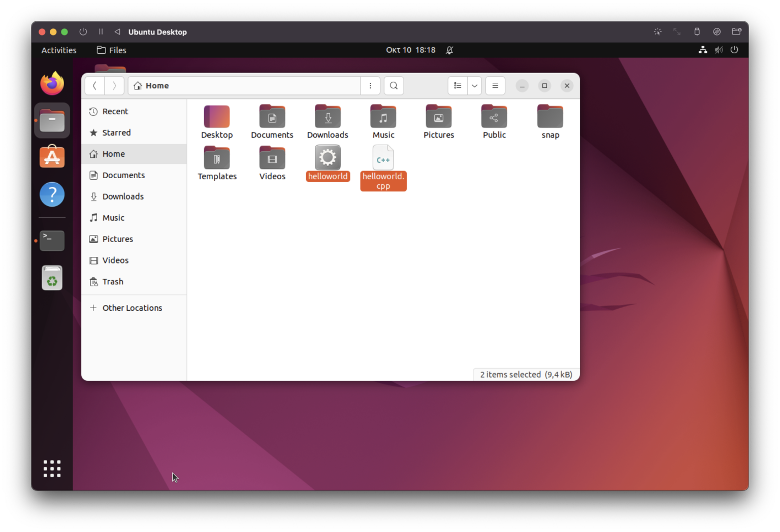Viewport: 780px width, 532px height.
Task: Open Starred in the sidebar
Action: tap(116, 133)
